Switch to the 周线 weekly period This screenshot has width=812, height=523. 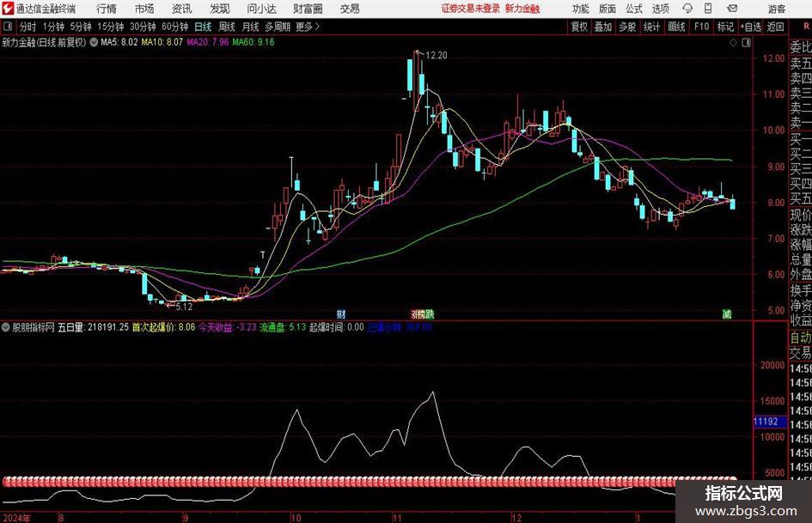(x=226, y=27)
